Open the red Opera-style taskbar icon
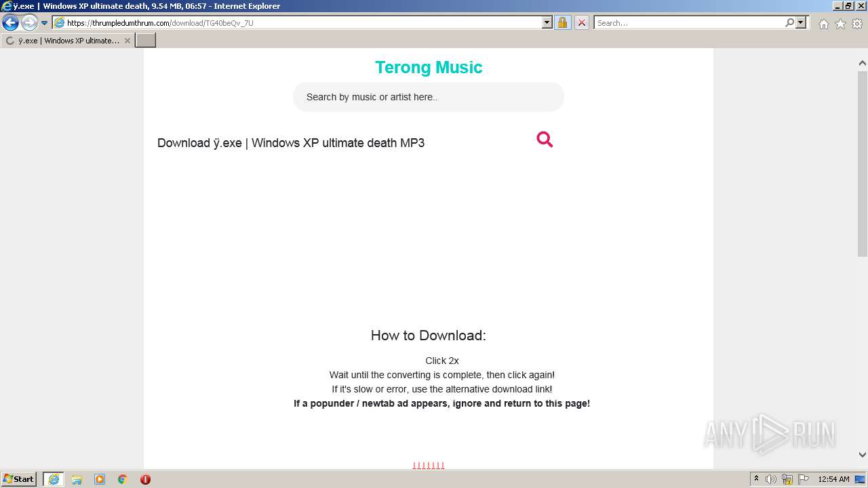The width and height of the screenshot is (868, 488). point(145,479)
